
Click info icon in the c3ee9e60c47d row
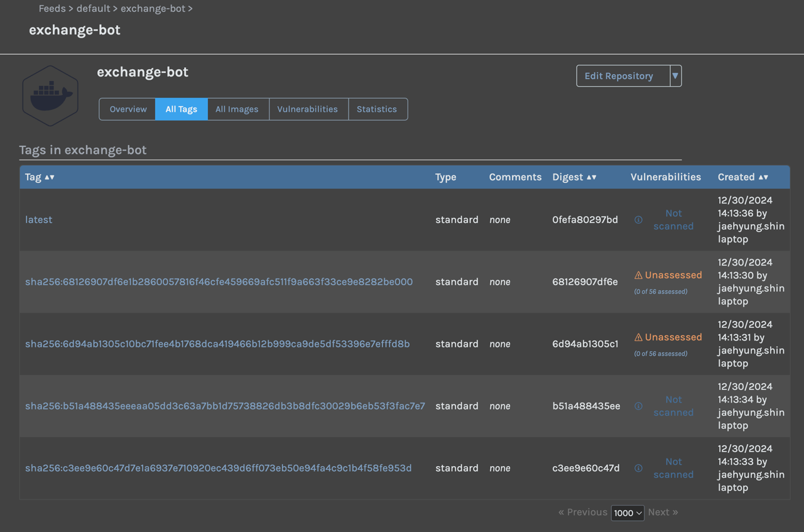pos(638,469)
